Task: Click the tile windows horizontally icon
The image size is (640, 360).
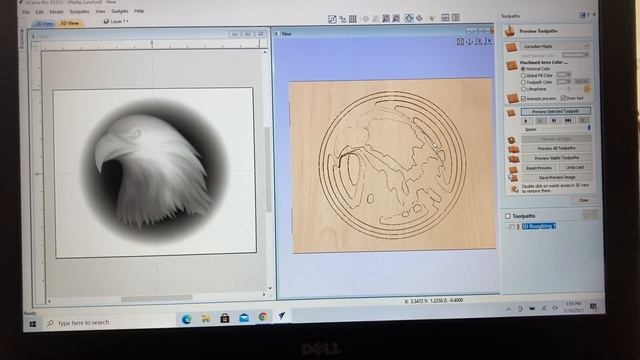Action: pos(446,18)
